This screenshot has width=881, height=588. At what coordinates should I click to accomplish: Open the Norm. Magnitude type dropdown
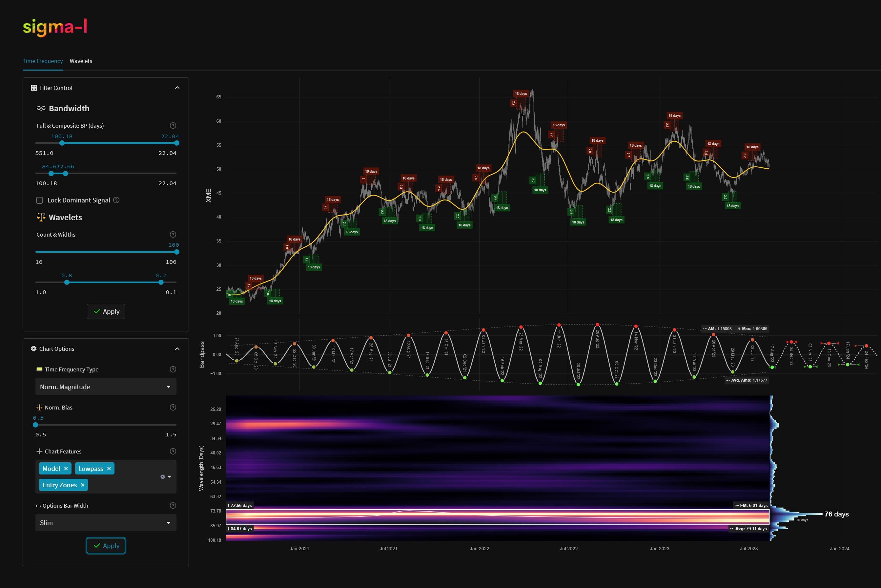tap(106, 387)
